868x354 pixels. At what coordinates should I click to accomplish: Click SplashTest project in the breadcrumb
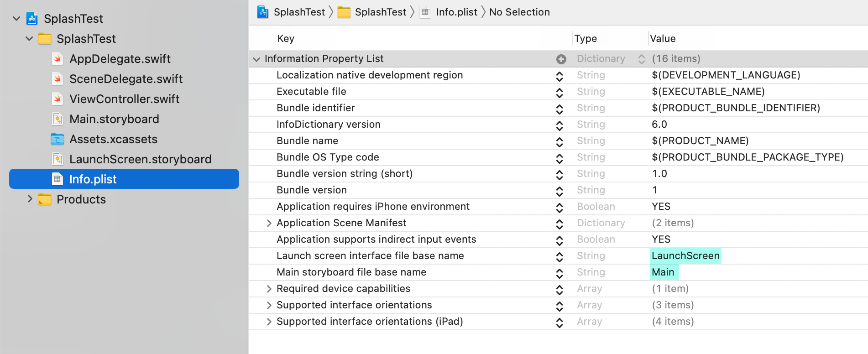[299, 12]
